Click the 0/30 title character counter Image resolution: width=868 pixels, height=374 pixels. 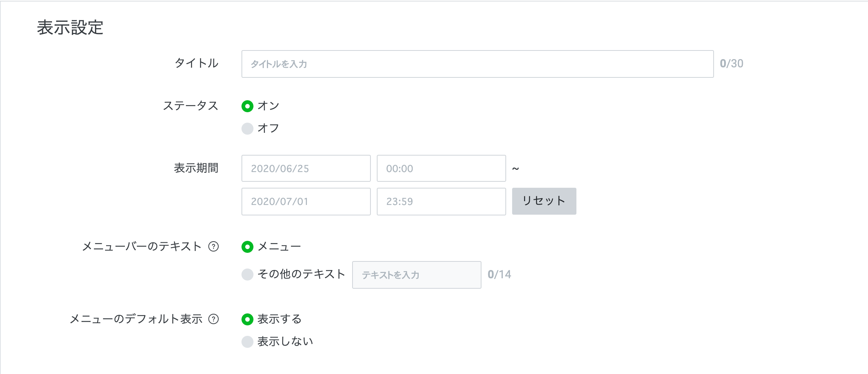pos(732,64)
